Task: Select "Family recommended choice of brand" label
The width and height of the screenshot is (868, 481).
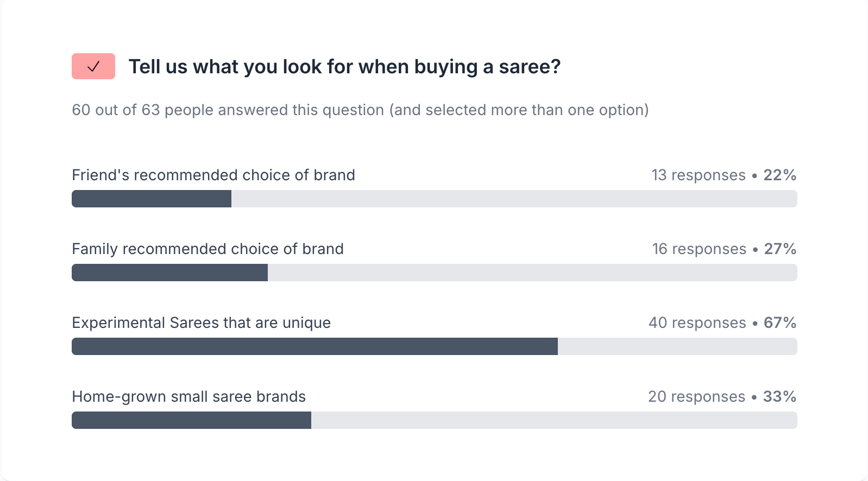Action: pyautogui.click(x=207, y=249)
